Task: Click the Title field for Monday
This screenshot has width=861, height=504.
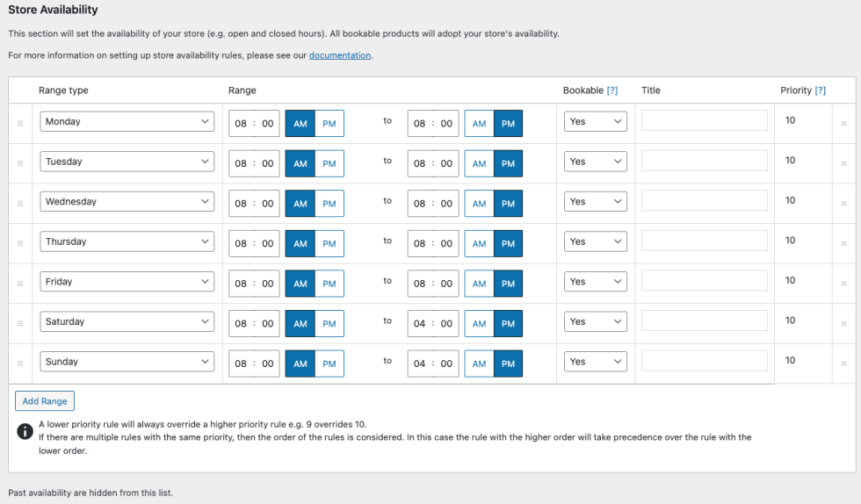Action: tap(705, 121)
